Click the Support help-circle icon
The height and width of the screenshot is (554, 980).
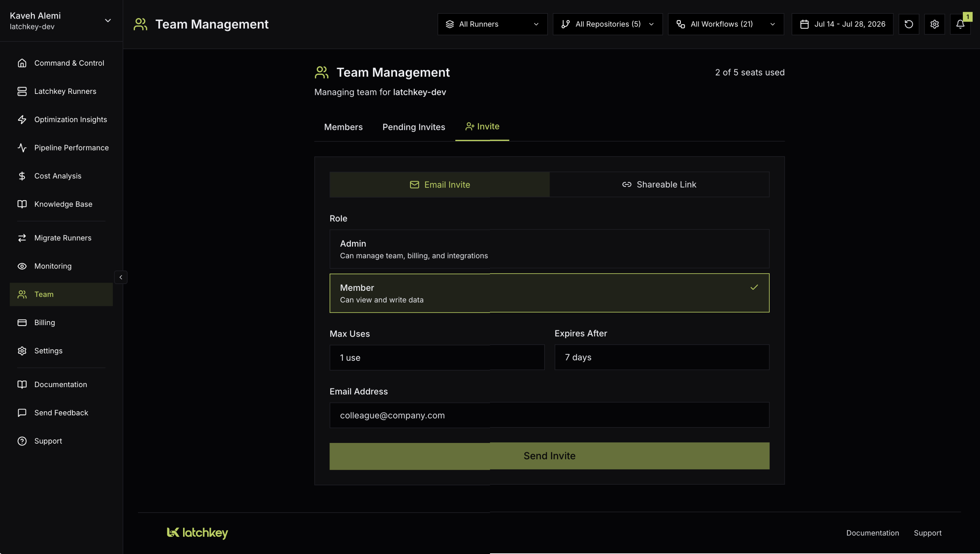click(22, 441)
